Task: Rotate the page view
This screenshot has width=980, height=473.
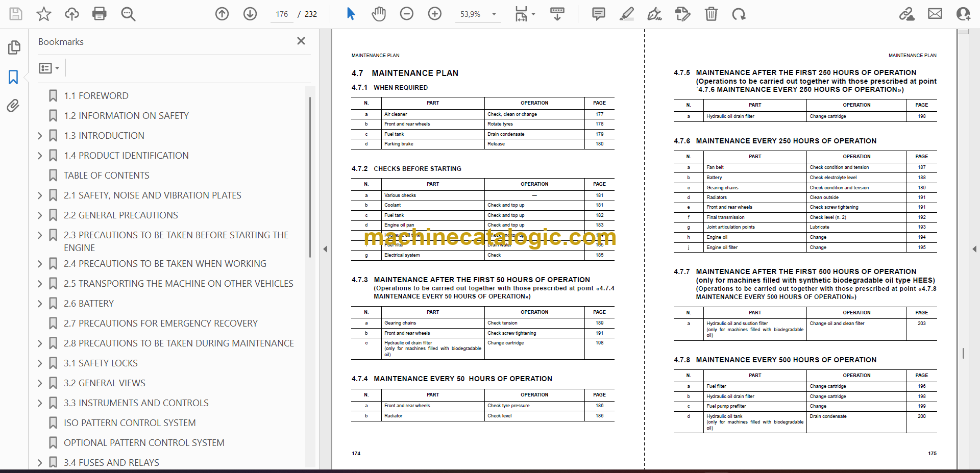Action: [x=739, y=14]
